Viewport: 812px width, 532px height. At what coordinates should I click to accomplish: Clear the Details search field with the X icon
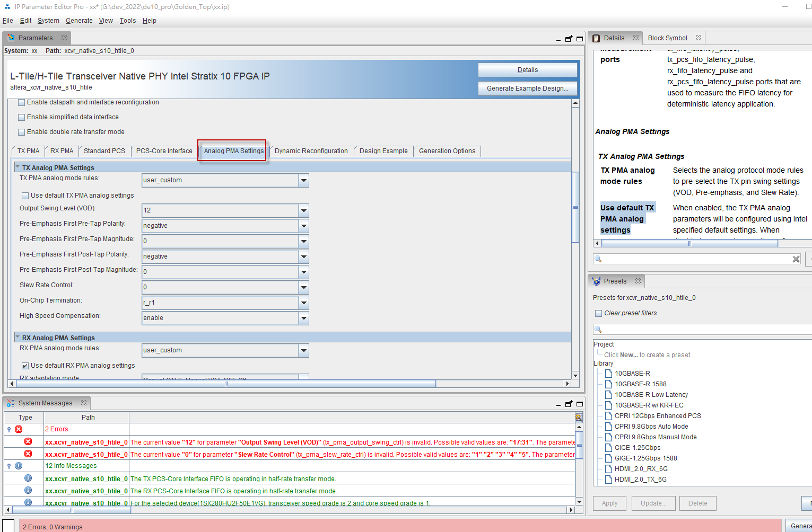click(796, 259)
